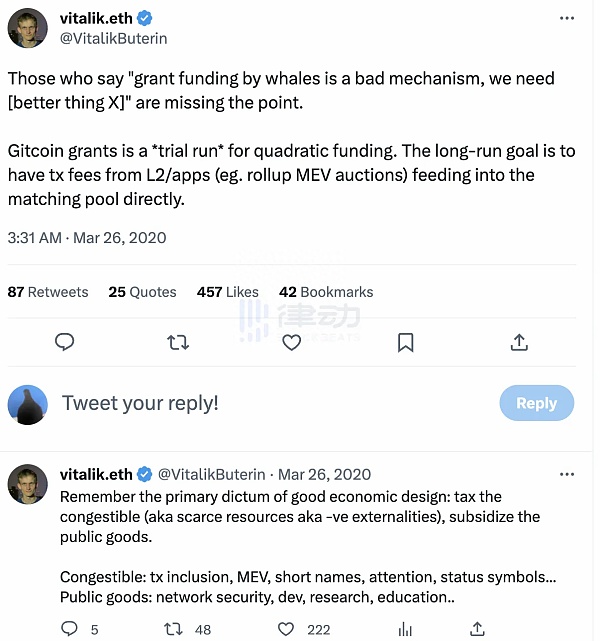Click the share icon on the second tweet

tap(478, 628)
